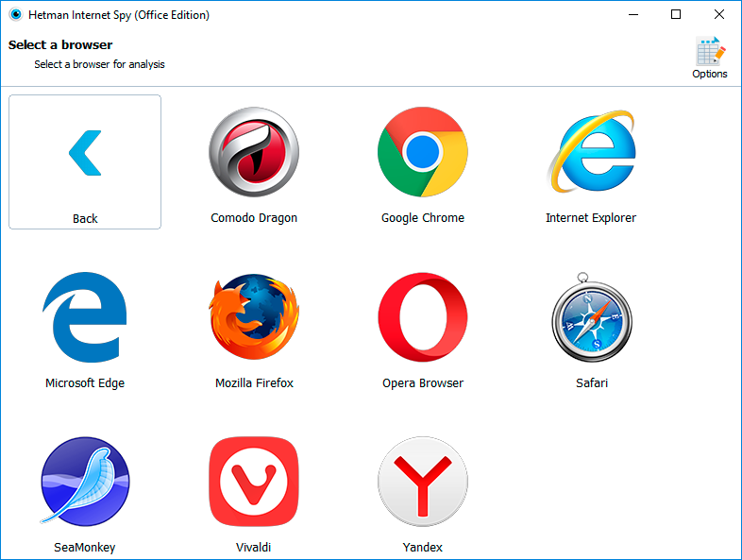The height and width of the screenshot is (560, 742).
Task: Maximize the Hetman Internet Spy window
Action: click(x=676, y=15)
